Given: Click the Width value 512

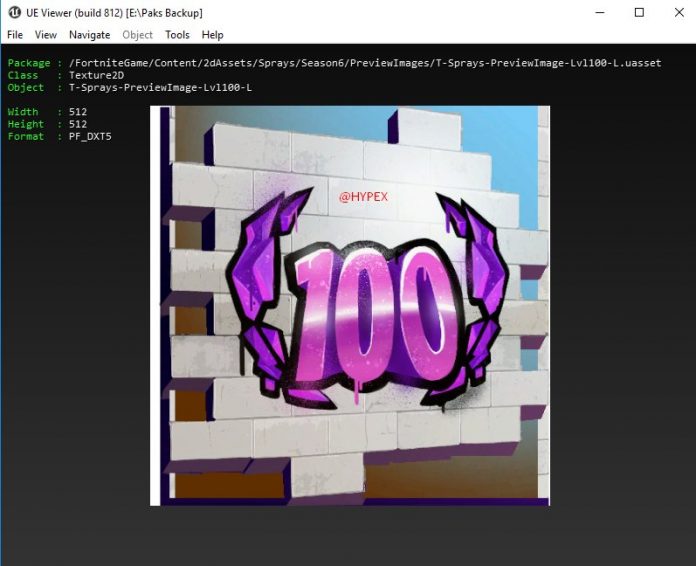Looking at the screenshot, I should pos(78,112).
